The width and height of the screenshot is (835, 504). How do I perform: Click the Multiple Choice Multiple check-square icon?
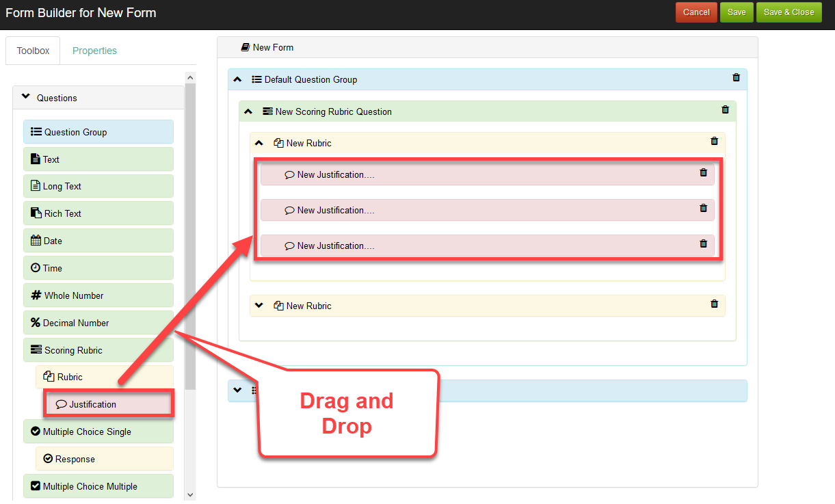(36, 486)
